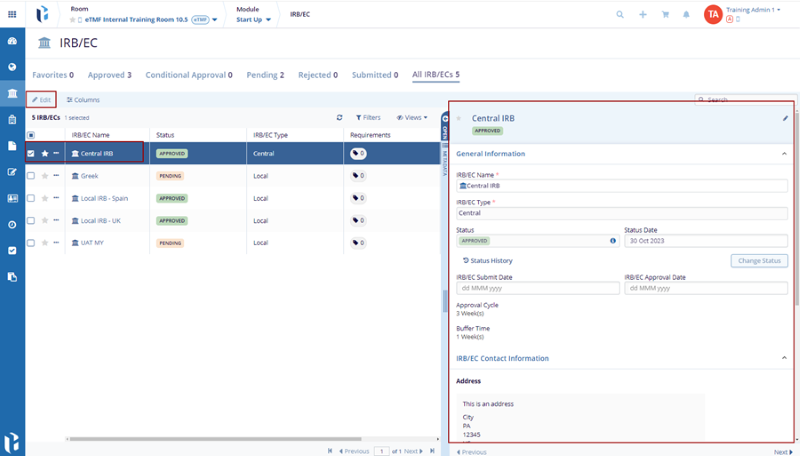Open the Views dropdown
The height and width of the screenshot is (456, 800).
pos(412,117)
